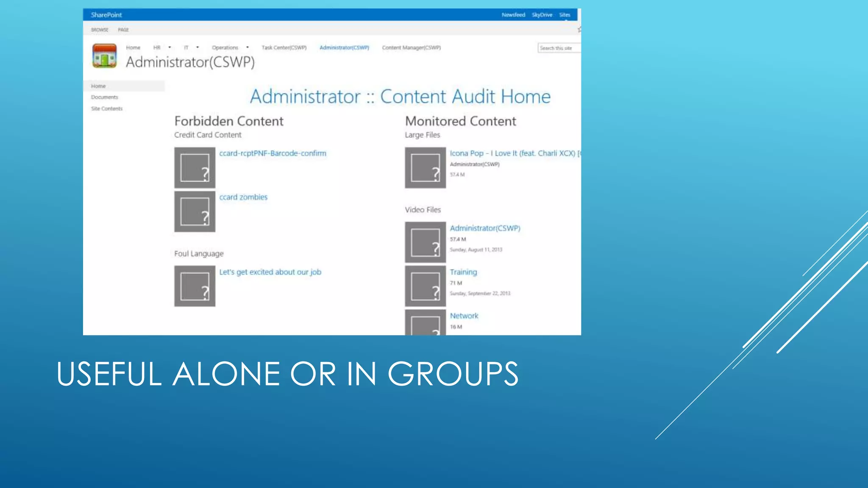Open Let's get excited about our job link
Image resolution: width=868 pixels, height=488 pixels.
coord(270,272)
